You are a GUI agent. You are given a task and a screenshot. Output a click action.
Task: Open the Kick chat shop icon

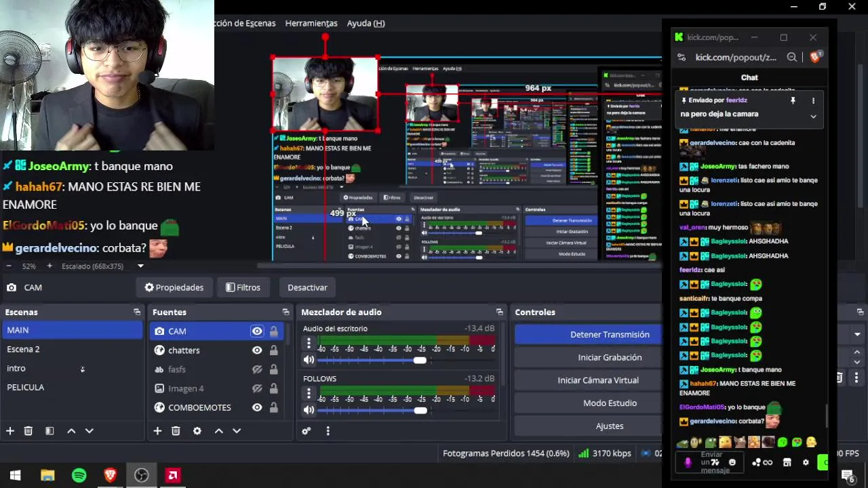(x=787, y=462)
